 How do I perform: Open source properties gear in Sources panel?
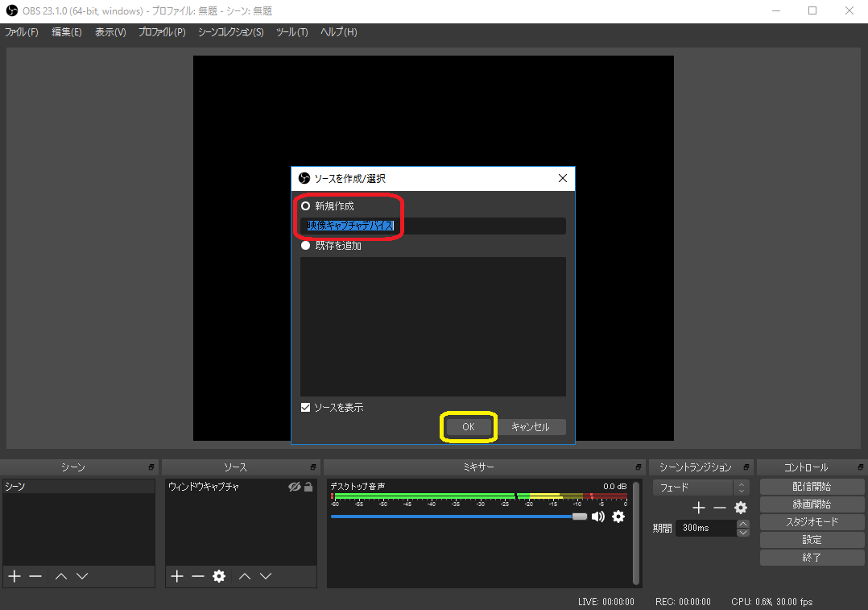(219, 576)
